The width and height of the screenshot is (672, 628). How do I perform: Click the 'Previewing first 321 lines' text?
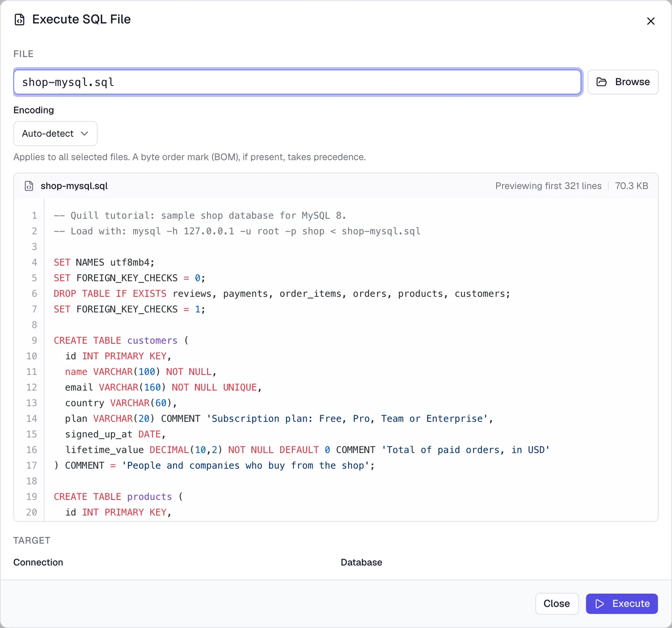(x=548, y=186)
